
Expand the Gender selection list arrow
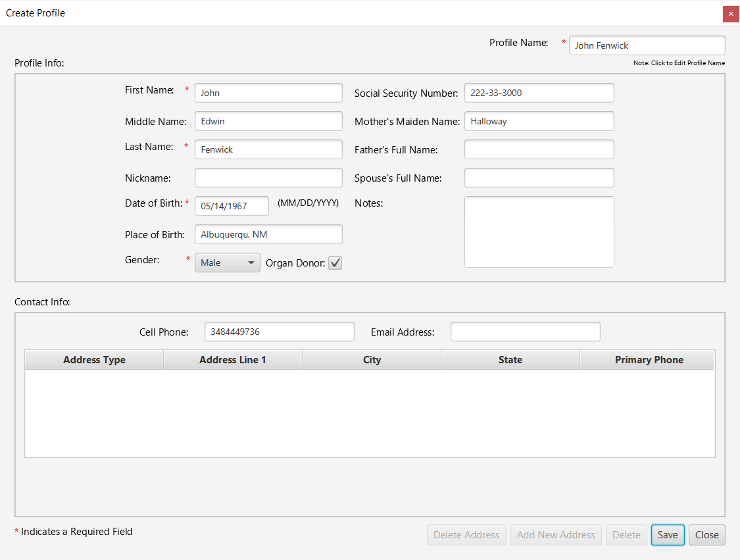point(251,262)
